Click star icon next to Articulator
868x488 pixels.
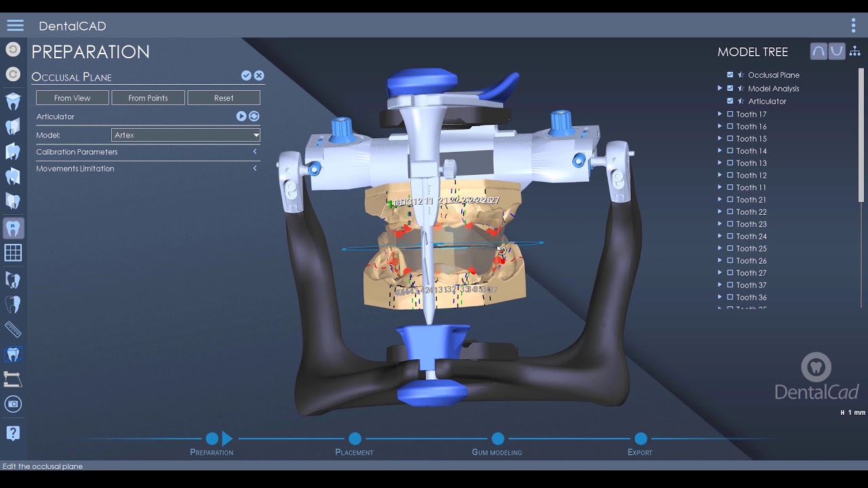(x=741, y=101)
